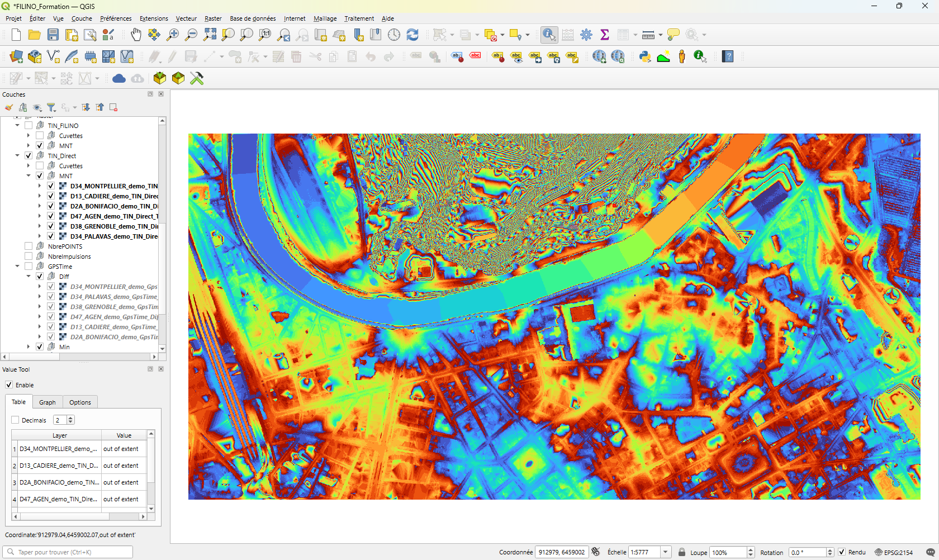Screen dimensions: 939x560
Task: Expand the D47_AGEN_demo_TIN_Direct layer
Action: click(40, 216)
